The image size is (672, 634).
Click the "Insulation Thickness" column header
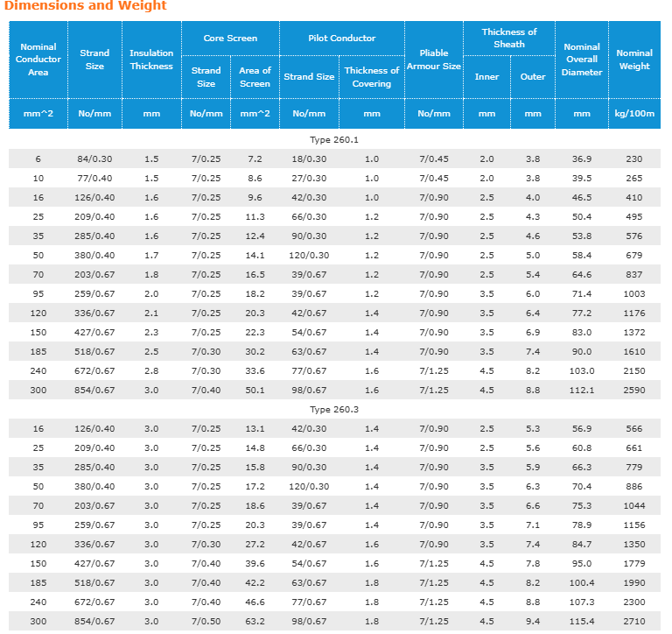[x=151, y=60]
